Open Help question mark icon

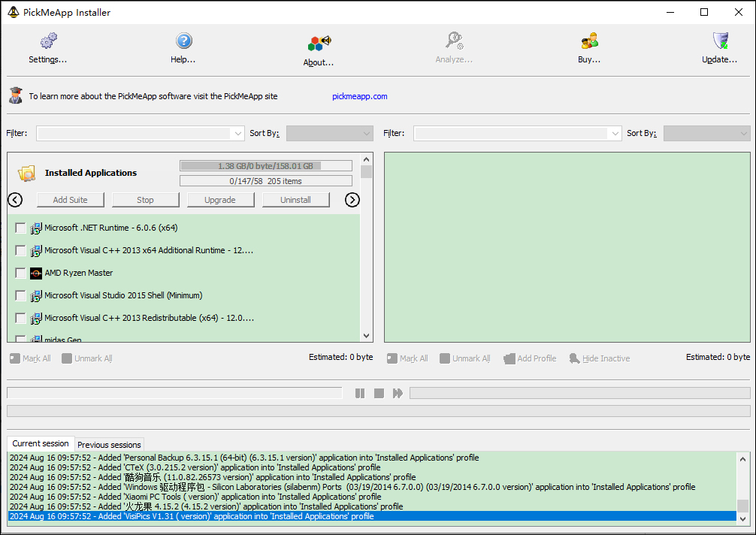pyautogui.click(x=183, y=41)
